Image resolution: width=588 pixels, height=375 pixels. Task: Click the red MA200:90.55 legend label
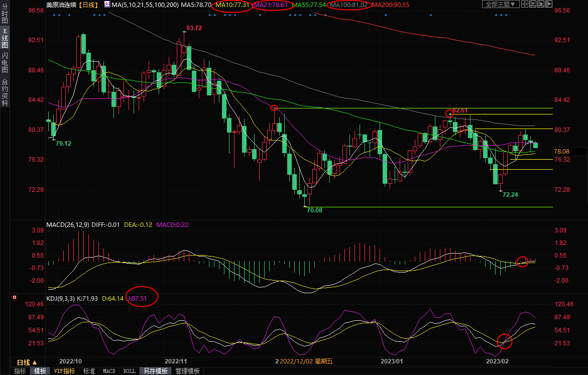[x=390, y=5]
